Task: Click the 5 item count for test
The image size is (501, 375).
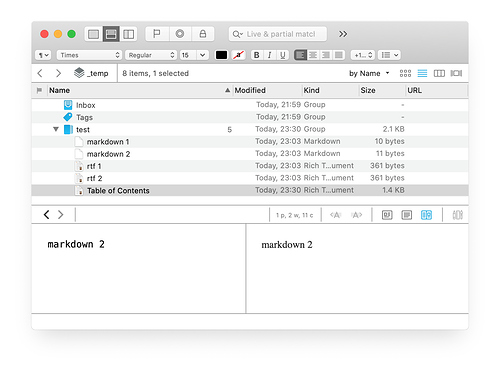Action: tap(229, 130)
